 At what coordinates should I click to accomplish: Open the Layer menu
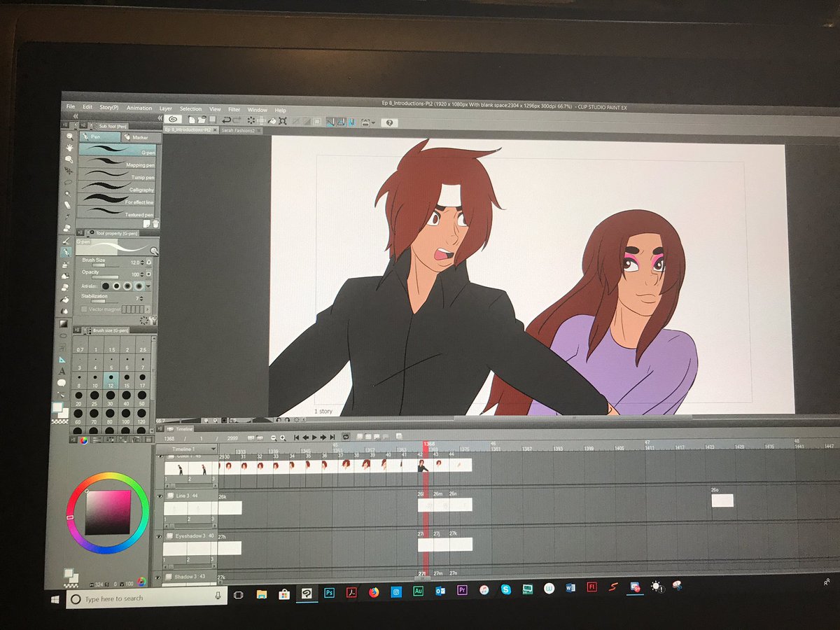(x=165, y=108)
